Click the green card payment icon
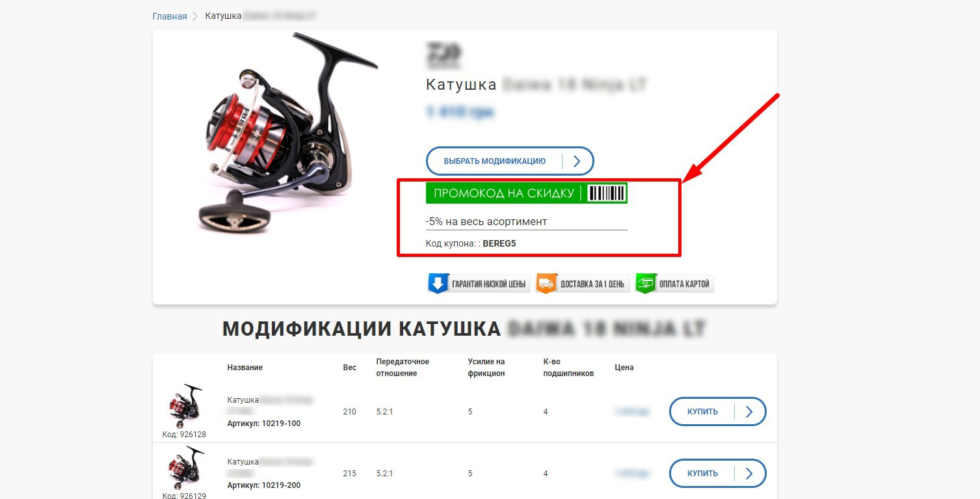This screenshot has height=499, width=980. point(646,284)
